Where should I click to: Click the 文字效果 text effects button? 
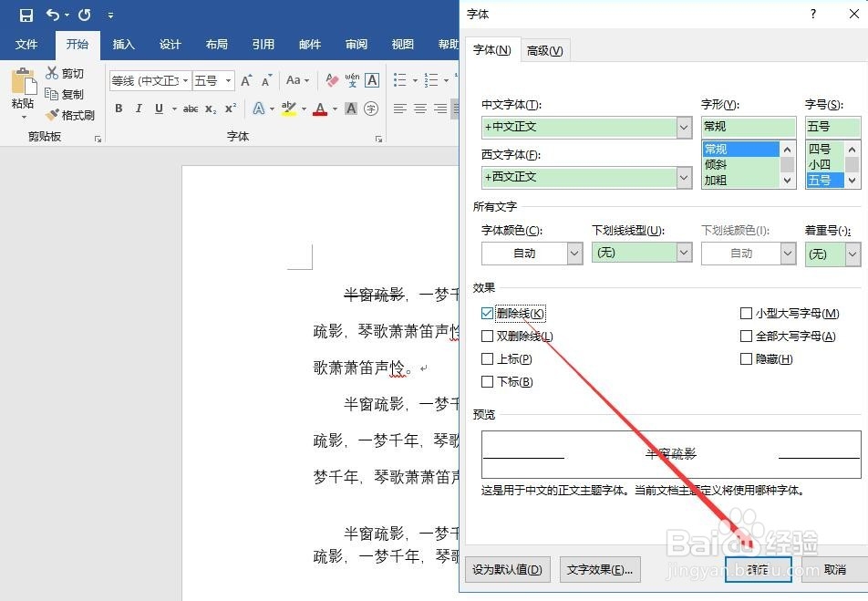600,569
